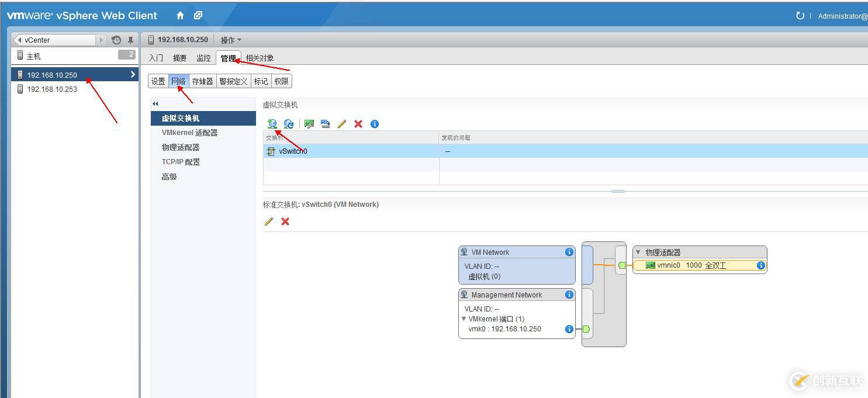Click vmk0 : 192.168.10.250 entry
868x398 pixels.
click(504, 329)
